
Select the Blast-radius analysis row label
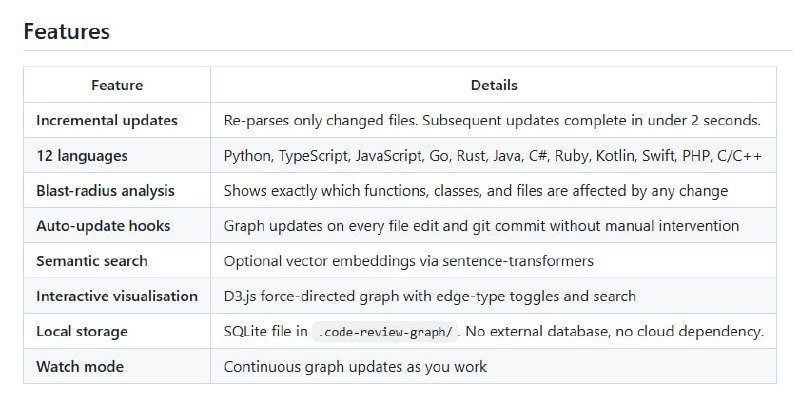pyautogui.click(x=105, y=190)
